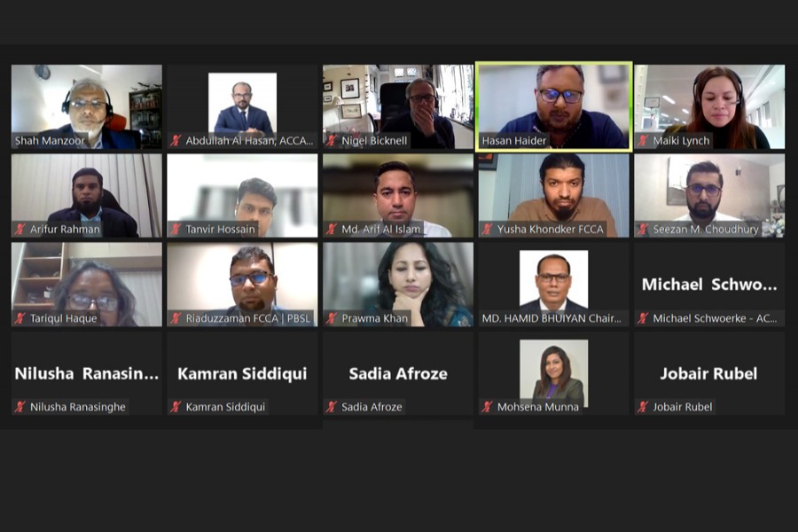Click muted mic icon beside Tanvir Hossain
The image size is (798, 532).
(x=176, y=229)
